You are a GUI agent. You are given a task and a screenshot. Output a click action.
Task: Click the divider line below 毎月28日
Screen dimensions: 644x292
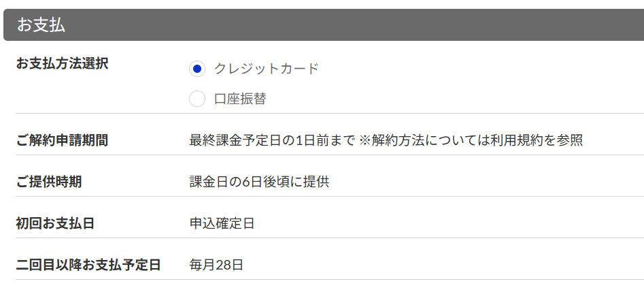coord(329,280)
